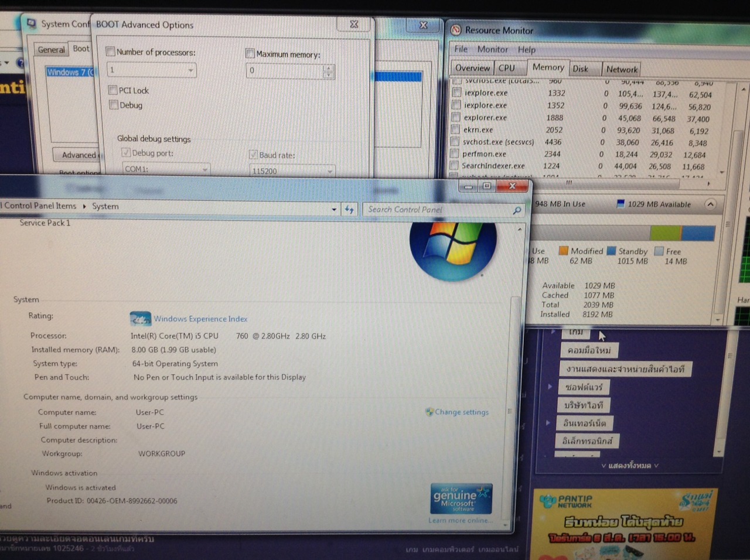Check the svchost.exe (secsvcs) process checkbox
This screenshot has width=750, height=560.
[x=455, y=142]
